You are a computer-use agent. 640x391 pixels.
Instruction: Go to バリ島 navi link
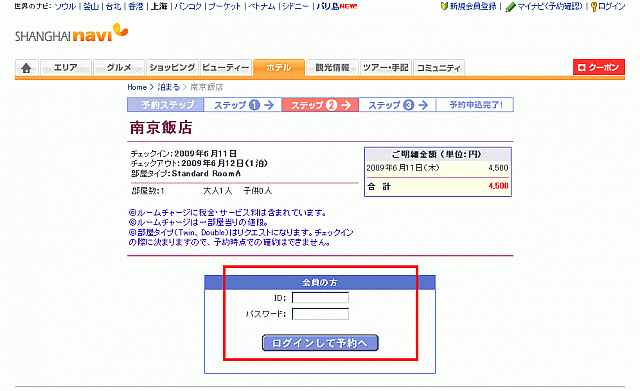coord(328,7)
